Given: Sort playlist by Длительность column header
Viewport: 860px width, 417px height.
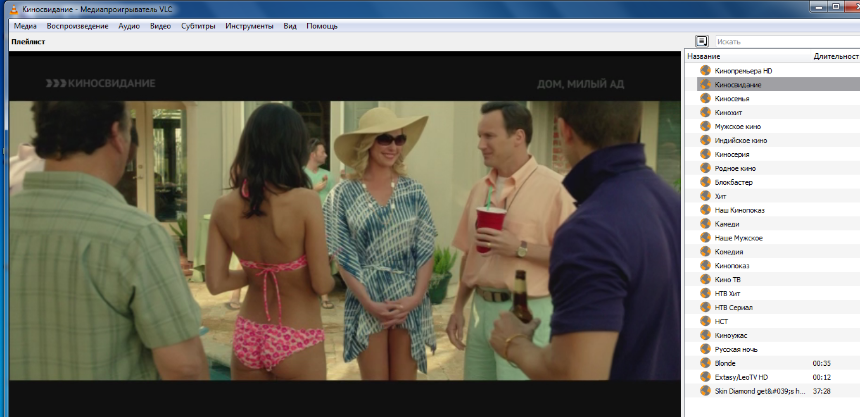Looking at the screenshot, I should (836, 57).
